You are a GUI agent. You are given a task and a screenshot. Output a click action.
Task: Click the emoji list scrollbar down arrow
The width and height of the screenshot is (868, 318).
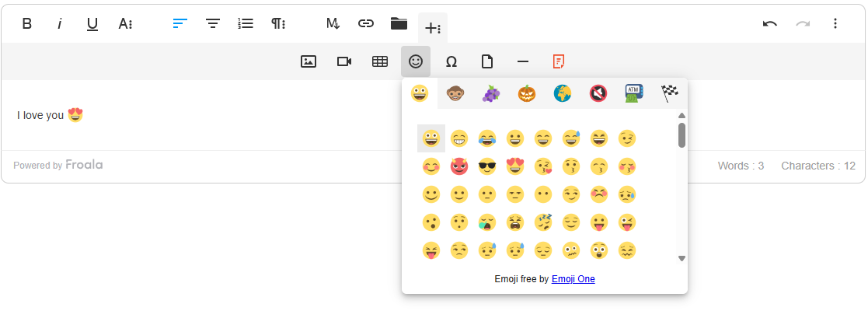click(x=682, y=259)
